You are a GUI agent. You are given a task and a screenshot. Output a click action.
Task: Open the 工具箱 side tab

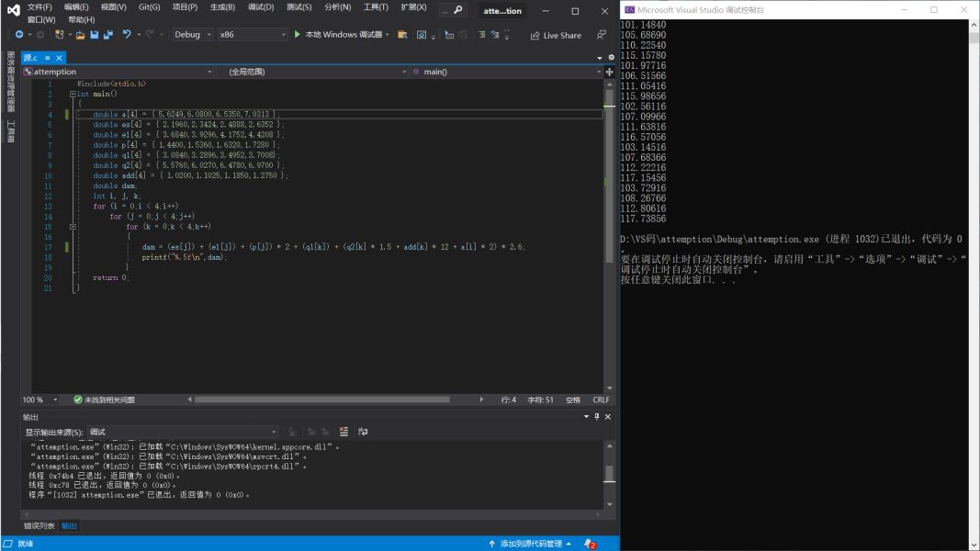(x=11, y=131)
